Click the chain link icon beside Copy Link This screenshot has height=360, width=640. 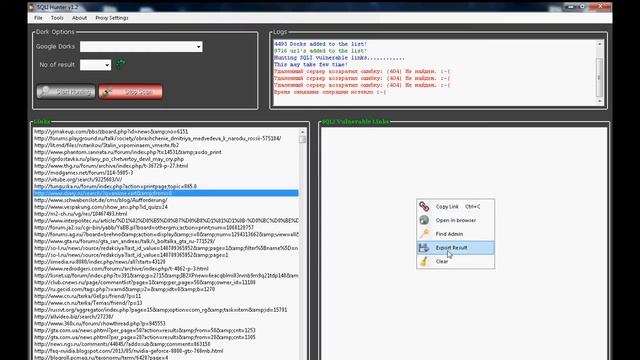pyautogui.click(x=424, y=207)
